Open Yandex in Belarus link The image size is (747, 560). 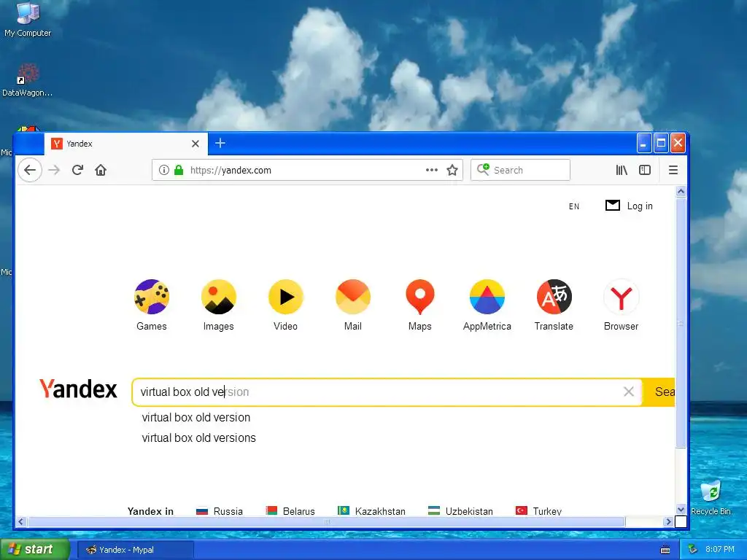[290, 511]
